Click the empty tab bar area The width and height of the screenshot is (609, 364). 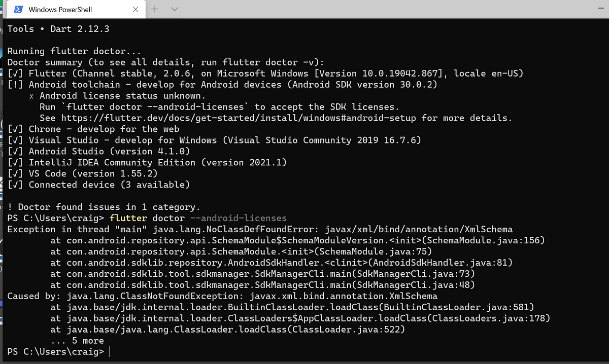click(355, 9)
